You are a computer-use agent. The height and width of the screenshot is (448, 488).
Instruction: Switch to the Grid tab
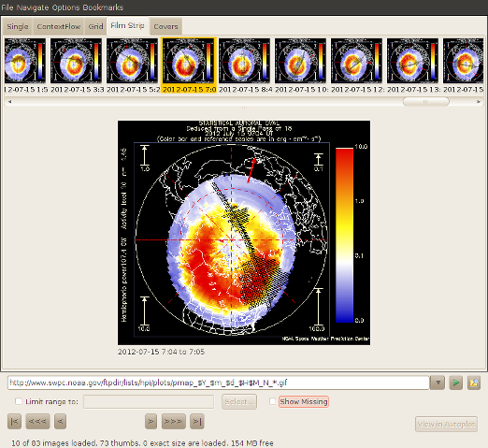(x=95, y=26)
